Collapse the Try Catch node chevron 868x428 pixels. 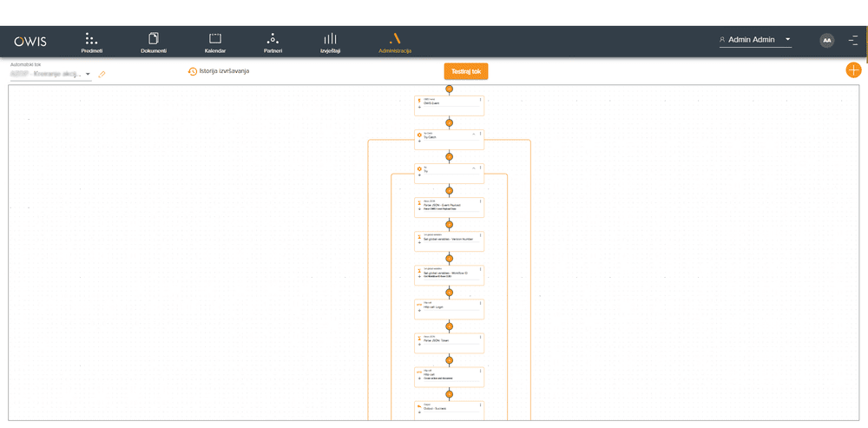[474, 134]
